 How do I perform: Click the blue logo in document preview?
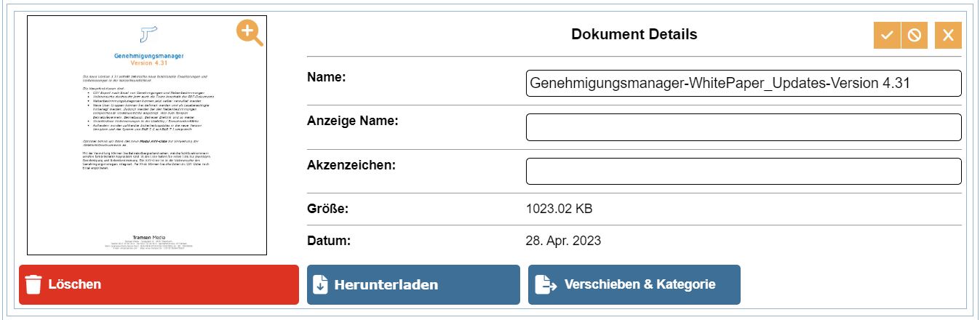click(148, 33)
